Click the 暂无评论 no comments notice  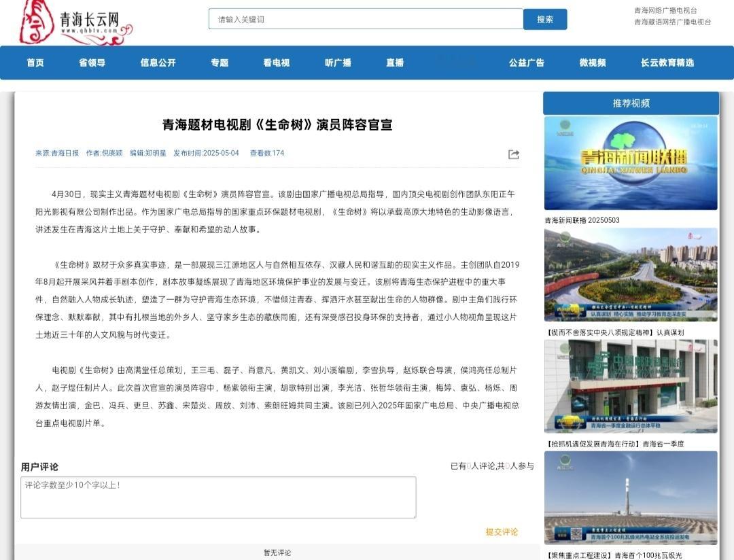click(x=277, y=553)
